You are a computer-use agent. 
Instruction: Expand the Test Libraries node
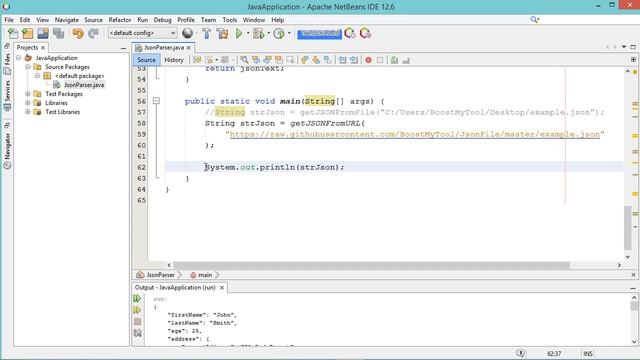click(28, 112)
